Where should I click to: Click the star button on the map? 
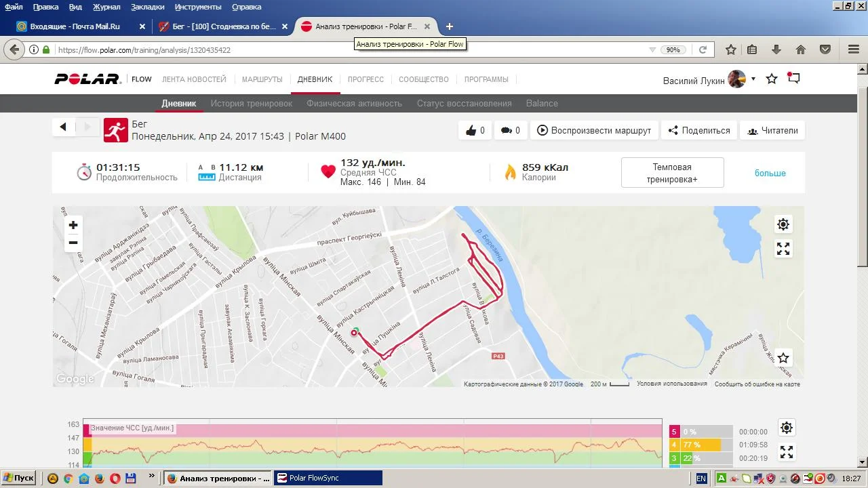pos(783,358)
